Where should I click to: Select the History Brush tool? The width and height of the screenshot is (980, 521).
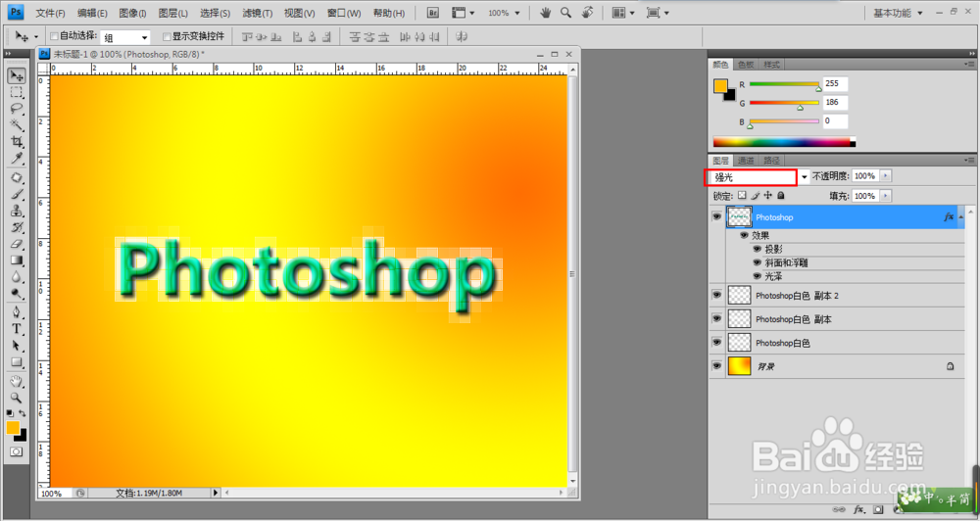click(x=17, y=227)
